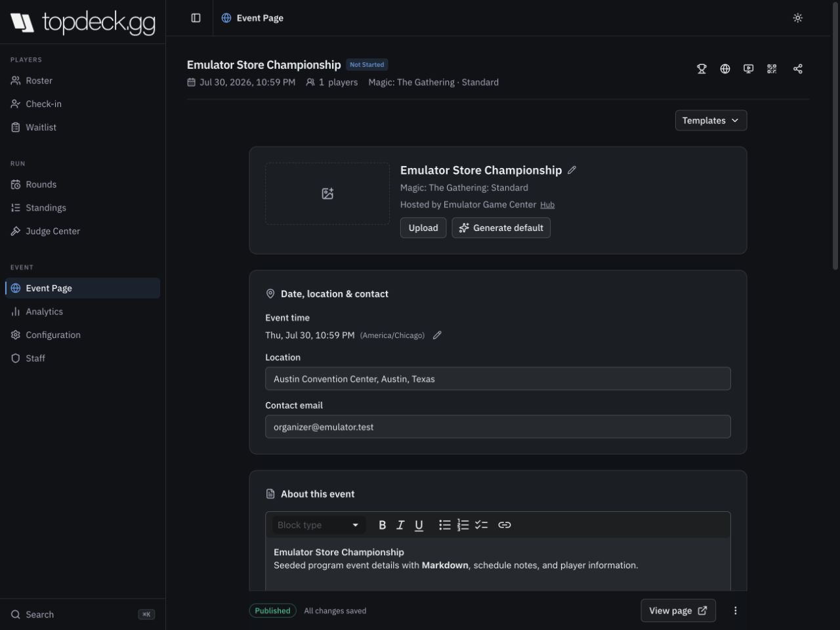Click the View page button

tap(678, 611)
